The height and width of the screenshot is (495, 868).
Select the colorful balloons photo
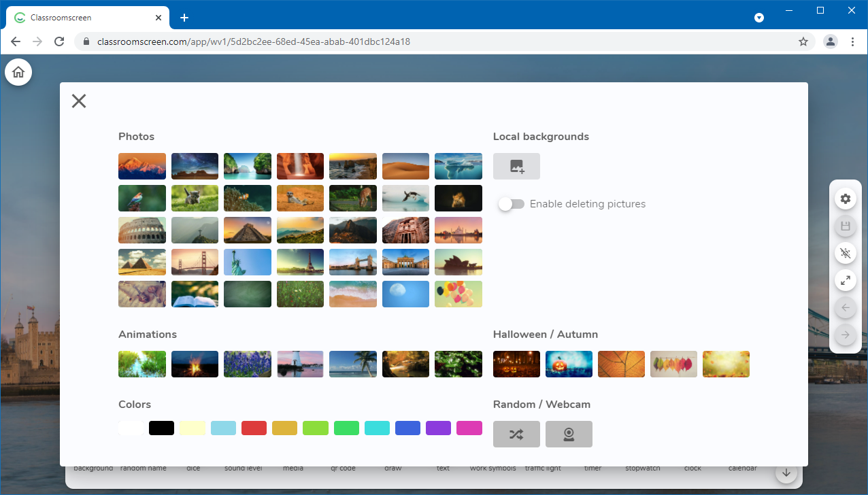point(458,294)
